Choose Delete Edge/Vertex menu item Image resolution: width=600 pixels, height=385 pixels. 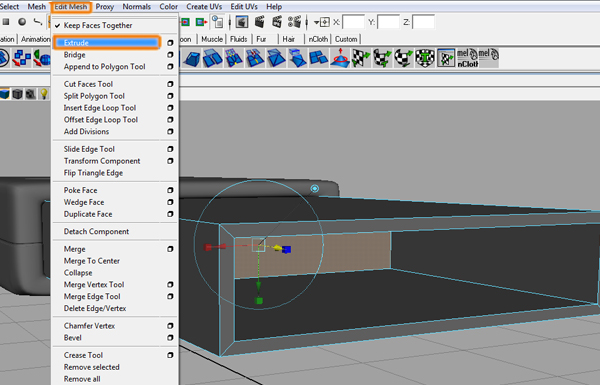click(x=95, y=308)
